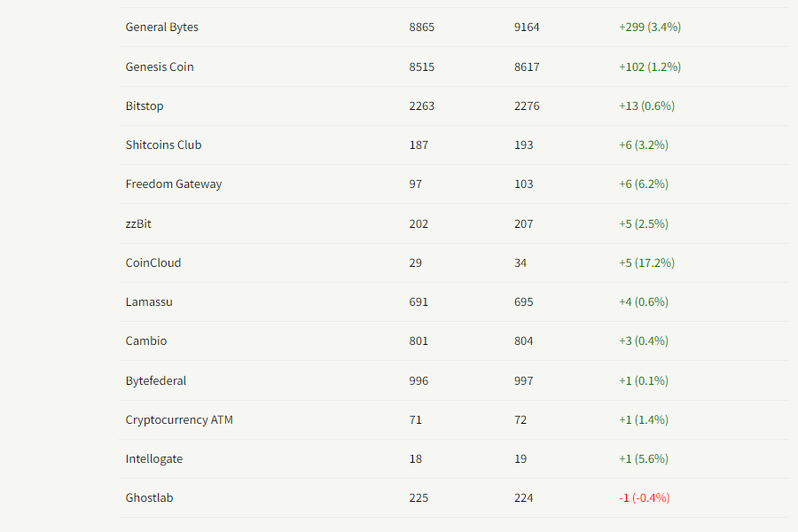The height and width of the screenshot is (532, 798).
Task: Click the Shitcoins Club name cell
Action: click(x=163, y=145)
